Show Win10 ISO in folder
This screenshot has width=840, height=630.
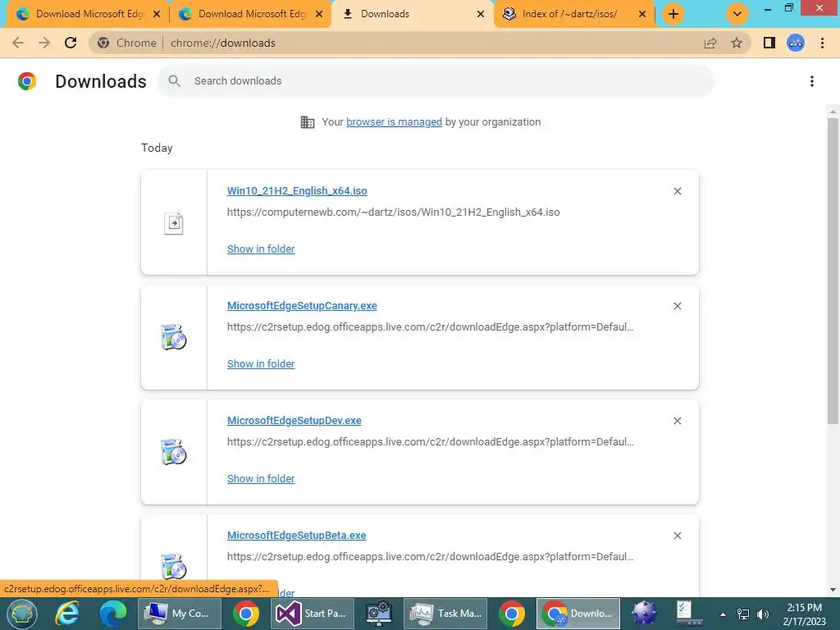tap(261, 249)
